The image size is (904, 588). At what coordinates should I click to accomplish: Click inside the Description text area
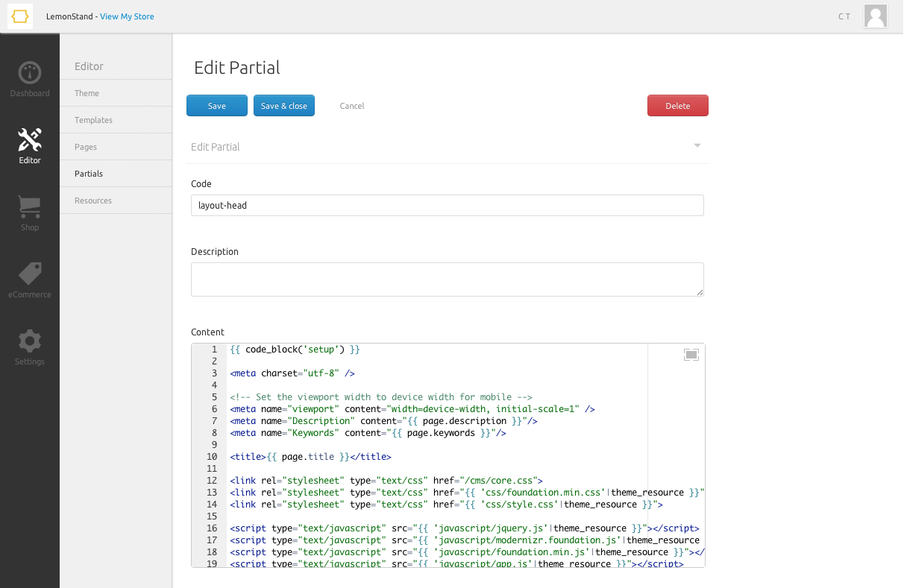447,279
